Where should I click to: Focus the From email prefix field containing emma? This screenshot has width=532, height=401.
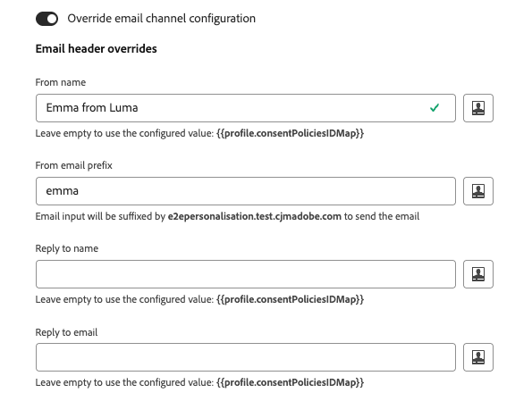pyautogui.click(x=246, y=191)
